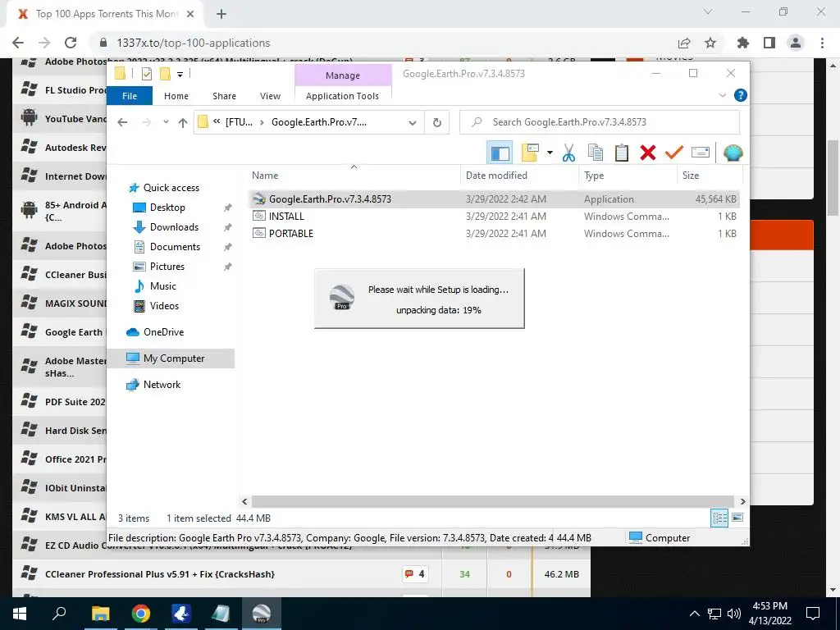
Task: Open Chrome's three-dot menu
Action: pos(822,43)
